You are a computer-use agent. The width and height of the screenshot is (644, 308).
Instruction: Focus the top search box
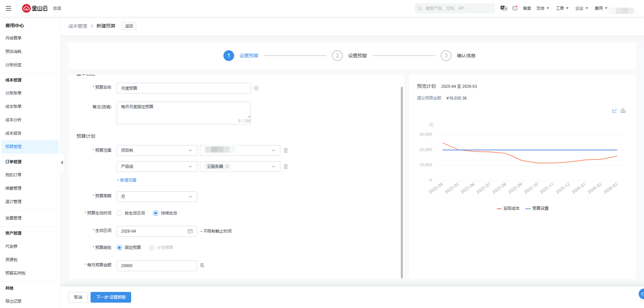coord(455,8)
